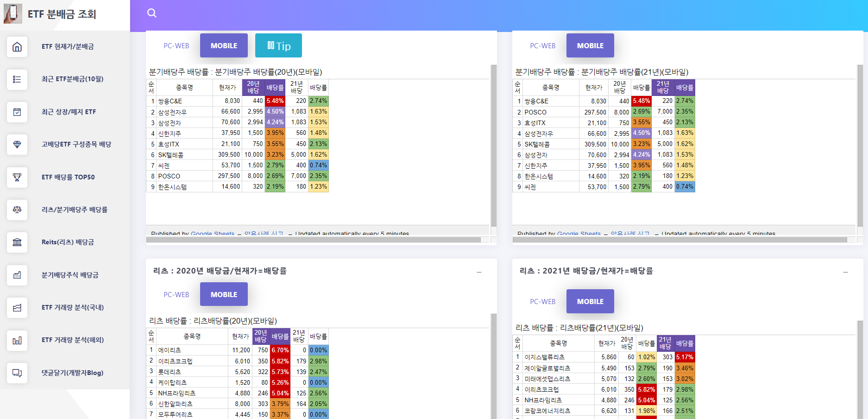Select MOBILE tab in 리츠 2020년 panel

coord(224,294)
